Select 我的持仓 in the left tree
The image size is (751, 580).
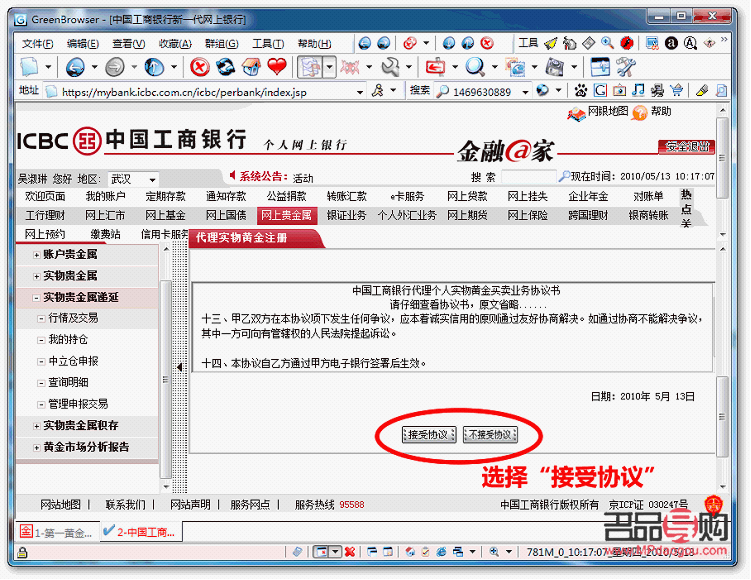(68, 340)
